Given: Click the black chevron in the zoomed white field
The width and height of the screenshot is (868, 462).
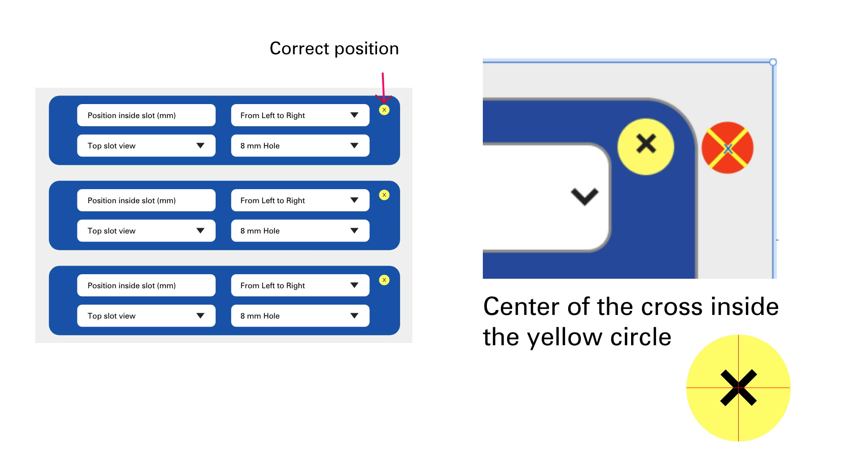Looking at the screenshot, I should (x=585, y=196).
